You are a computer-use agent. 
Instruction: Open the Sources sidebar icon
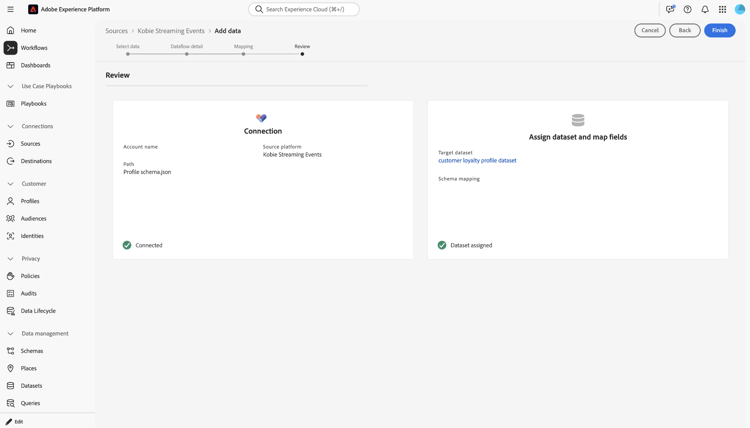(x=10, y=143)
